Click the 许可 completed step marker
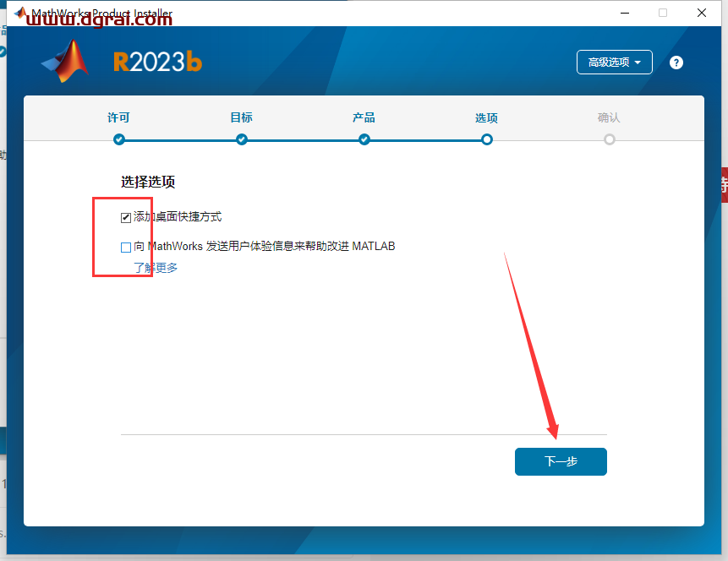Screen dimensions: 728x561 [x=119, y=139]
